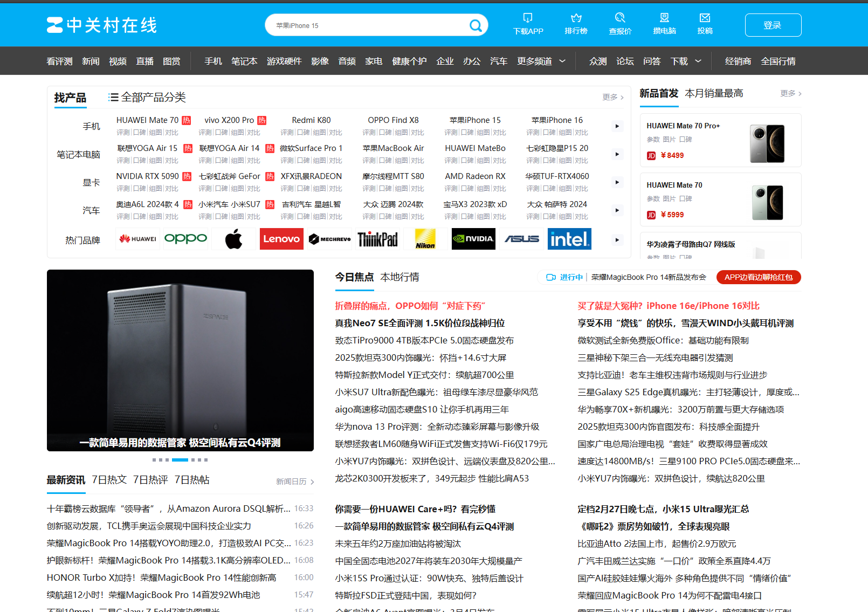Open the 排行榜 ranking icon
This screenshot has width=868, height=612.
coord(576,18)
